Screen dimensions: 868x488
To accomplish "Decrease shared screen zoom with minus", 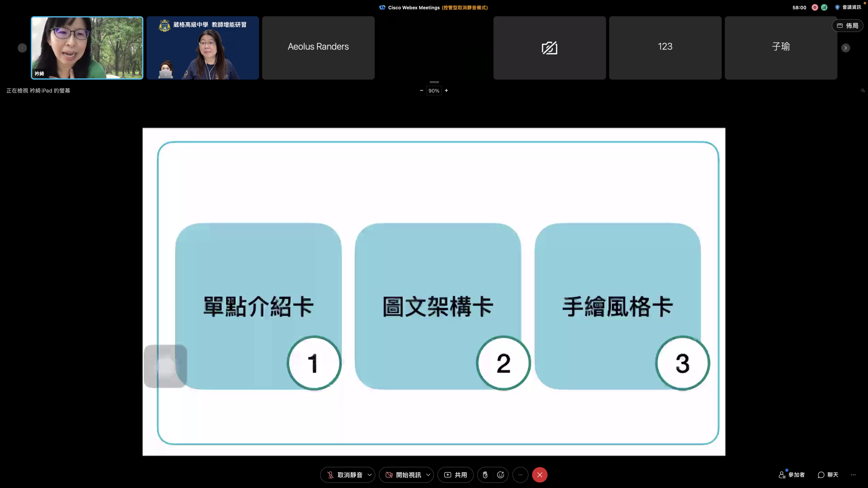I will (421, 90).
